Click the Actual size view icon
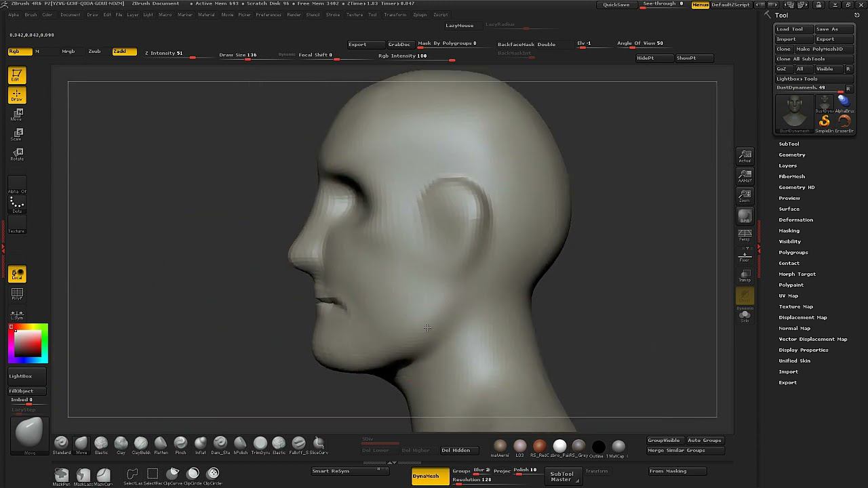 pyautogui.click(x=745, y=157)
